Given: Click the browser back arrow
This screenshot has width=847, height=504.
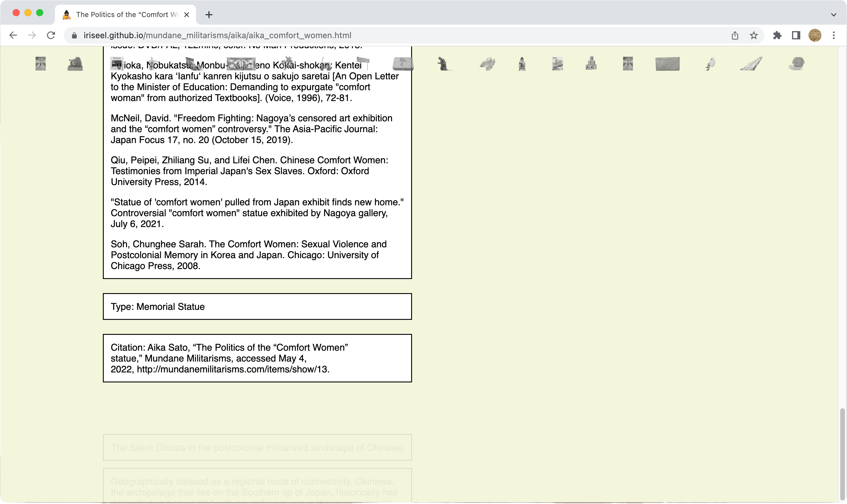Looking at the screenshot, I should [13, 35].
